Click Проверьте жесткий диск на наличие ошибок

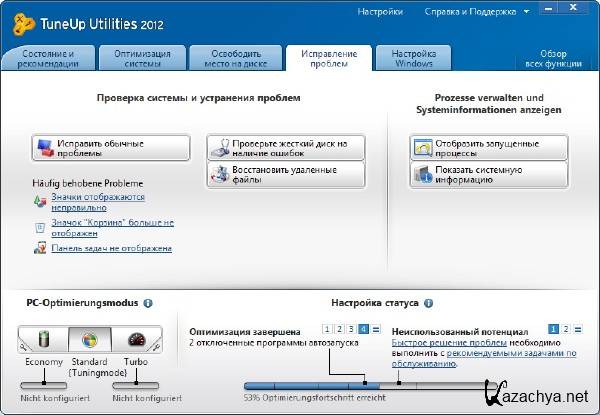285,148
